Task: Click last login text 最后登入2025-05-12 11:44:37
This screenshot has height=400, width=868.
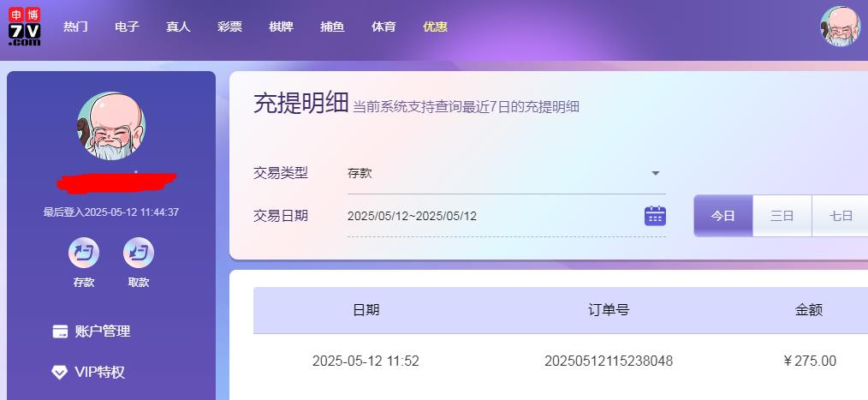Action: pyautogui.click(x=111, y=212)
